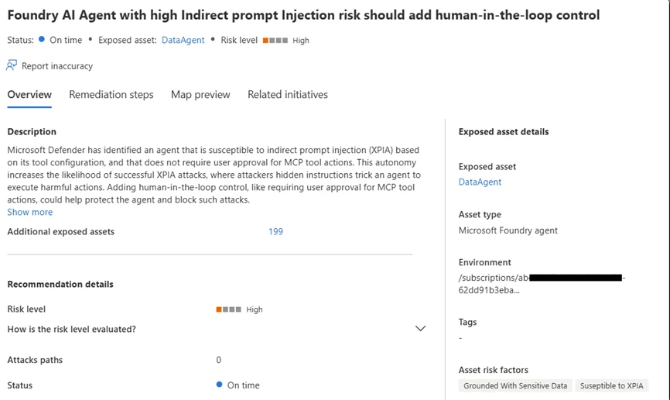This screenshot has width=670, height=400.
Task: Click the On time status dot in details
Action: (x=220, y=385)
